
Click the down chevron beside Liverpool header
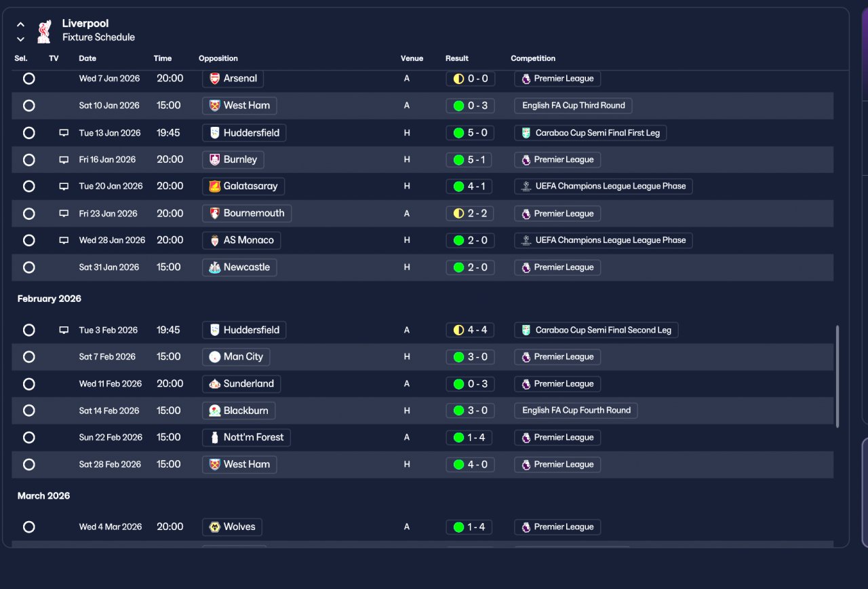[20, 39]
